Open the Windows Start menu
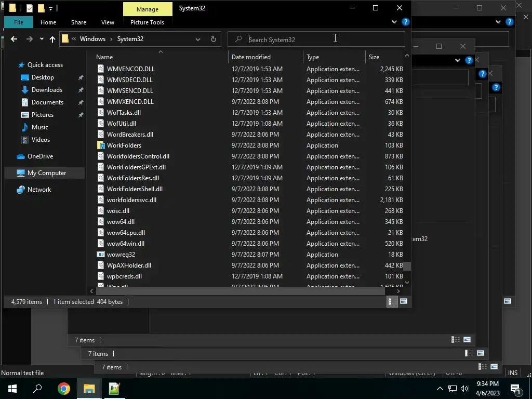532x399 pixels. click(12, 389)
